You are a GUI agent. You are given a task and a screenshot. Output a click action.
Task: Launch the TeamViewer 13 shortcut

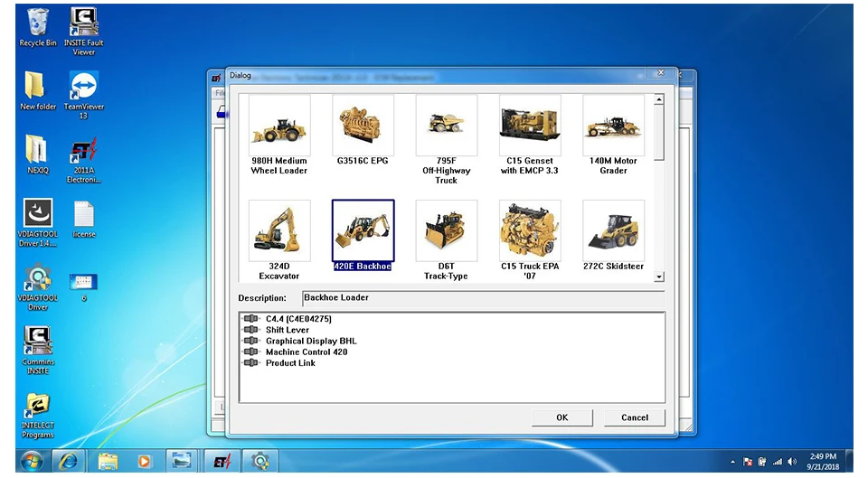(x=83, y=95)
